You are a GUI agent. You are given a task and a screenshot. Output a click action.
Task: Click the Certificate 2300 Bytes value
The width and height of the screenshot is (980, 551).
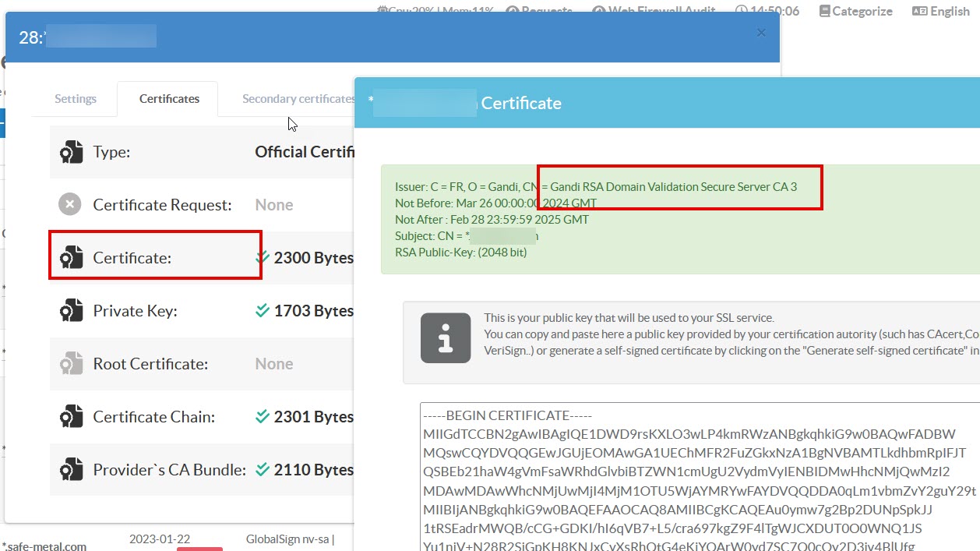point(312,258)
